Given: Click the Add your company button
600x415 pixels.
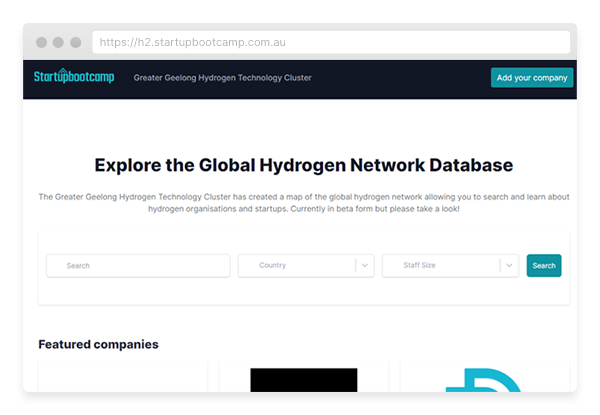Looking at the screenshot, I should (532, 78).
